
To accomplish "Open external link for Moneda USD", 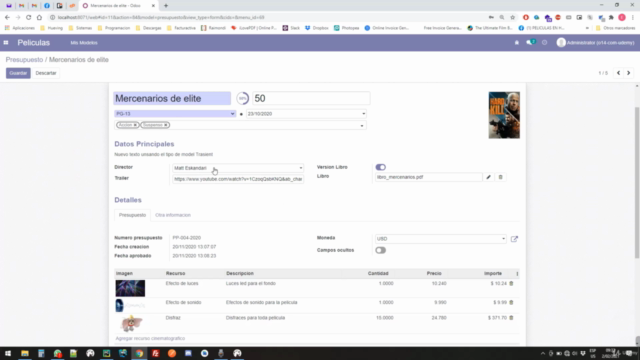I will coord(514,239).
